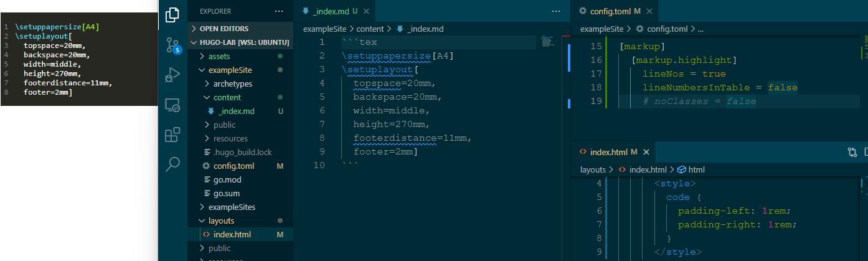Open go.sum file
868x261 pixels.
(240, 193)
